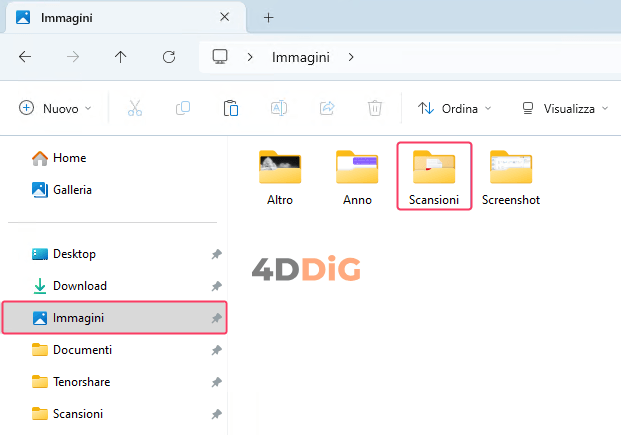621x435 pixels.
Task: Click the Paste clipboard icon
Action: tap(231, 108)
